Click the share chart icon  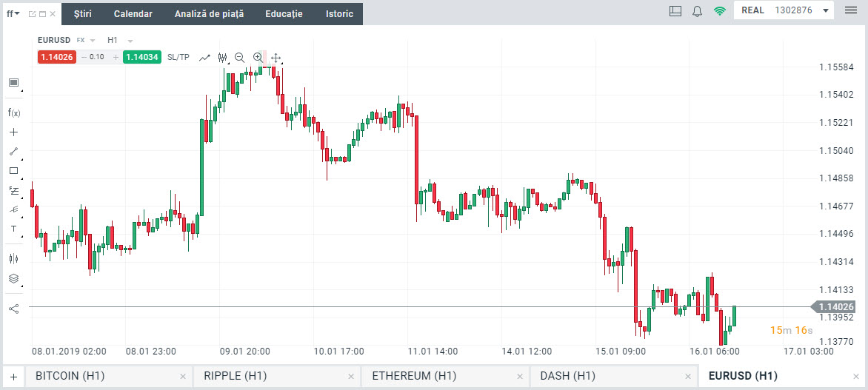click(13, 309)
